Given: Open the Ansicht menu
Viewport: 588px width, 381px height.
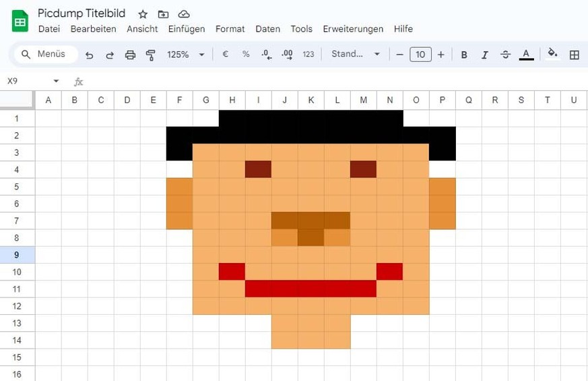Looking at the screenshot, I should [x=142, y=29].
